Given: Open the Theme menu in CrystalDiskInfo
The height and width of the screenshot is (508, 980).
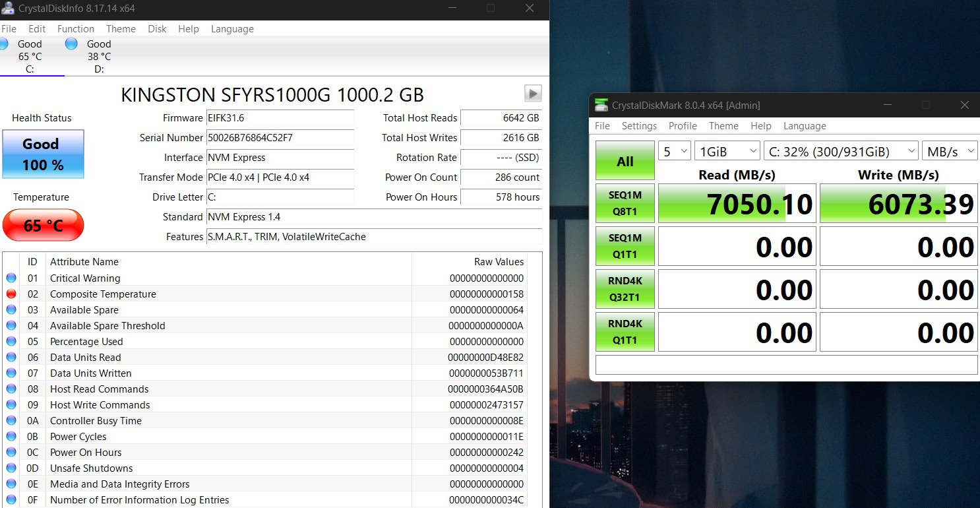Looking at the screenshot, I should pos(121,29).
